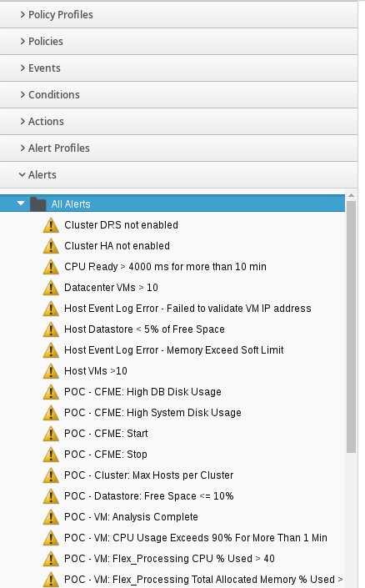
Task: Click warning icon next to Cluster HA not enabled
Action: pyautogui.click(x=51, y=246)
